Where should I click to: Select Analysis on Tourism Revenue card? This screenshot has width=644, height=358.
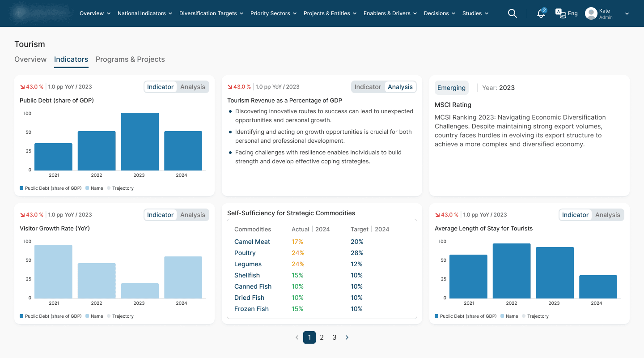[x=400, y=87]
